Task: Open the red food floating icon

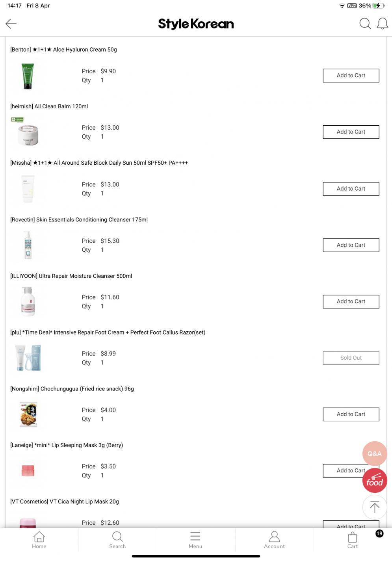Action: pos(375,481)
